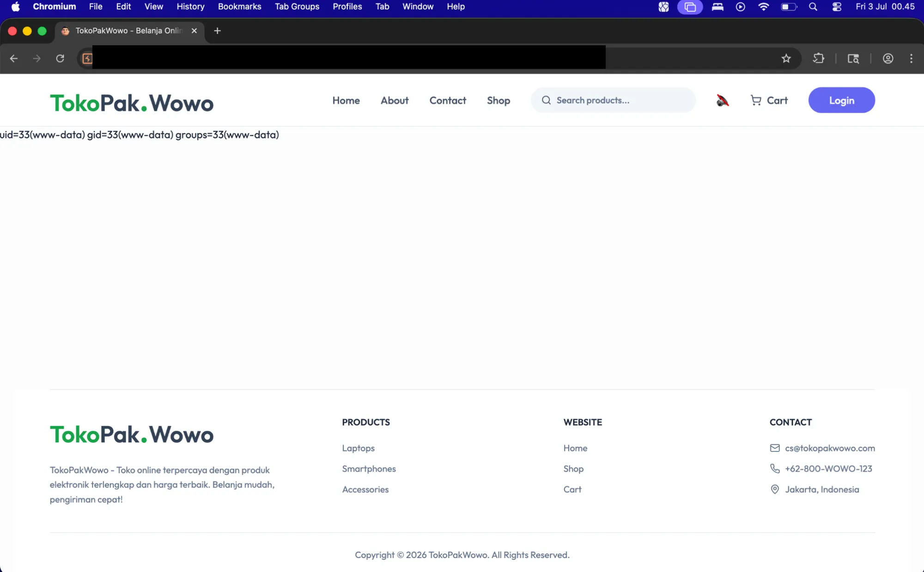Click the site info icon in address bar

pos(87,59)
